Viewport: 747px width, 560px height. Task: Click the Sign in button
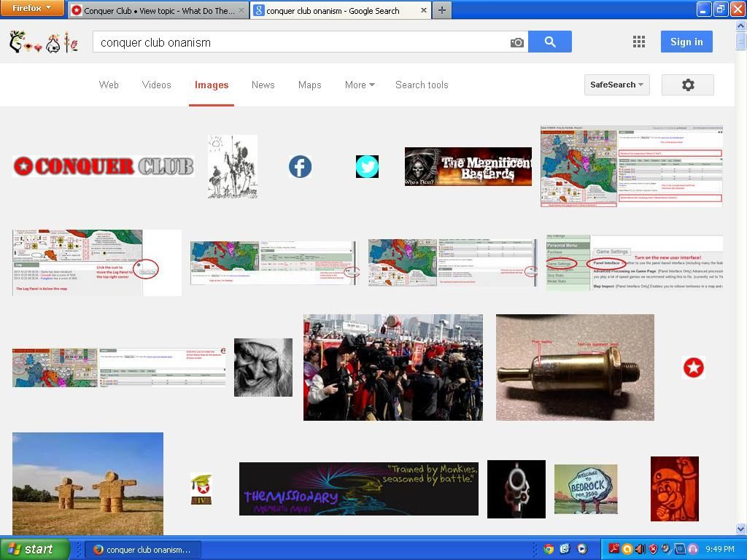tap(686, 42)
